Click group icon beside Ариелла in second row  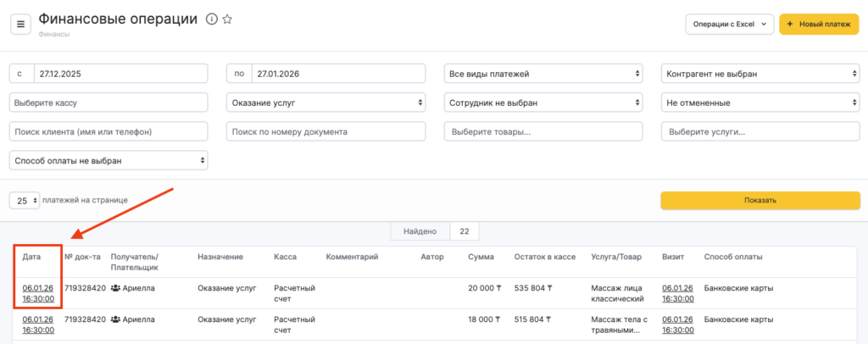(x=116, y=319)
